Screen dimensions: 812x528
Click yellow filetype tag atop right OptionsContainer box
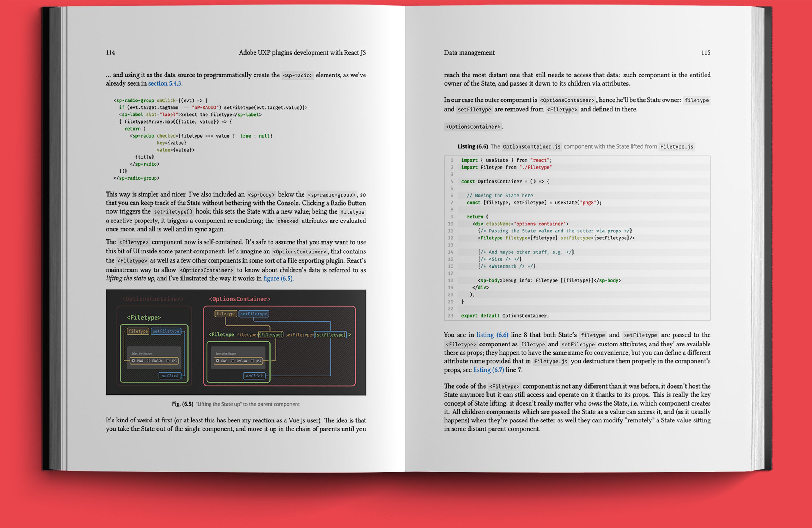226,314
